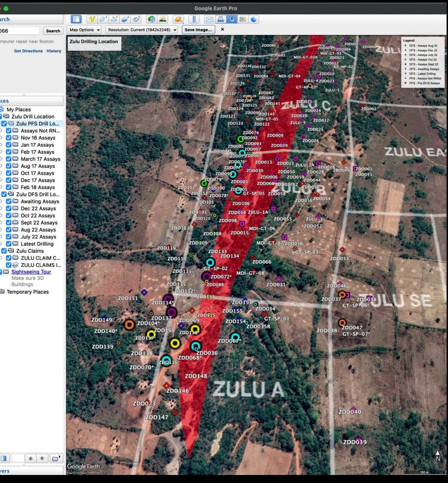Open the Map Options dropdown
This screenshot has width=448, height=483.
pyautogui.click(x=85, y=30)
